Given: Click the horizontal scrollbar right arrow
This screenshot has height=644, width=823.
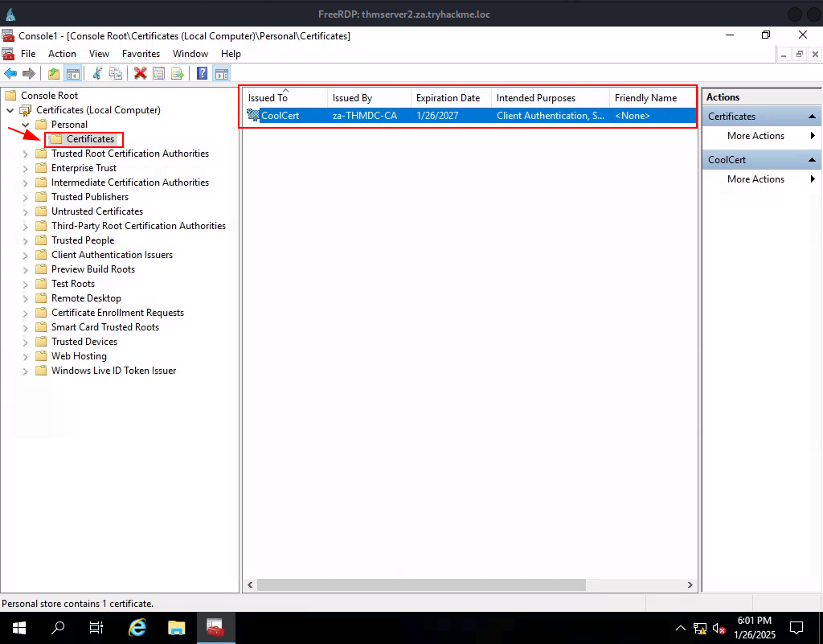Looking at the screenshot, I should [690, 585].
